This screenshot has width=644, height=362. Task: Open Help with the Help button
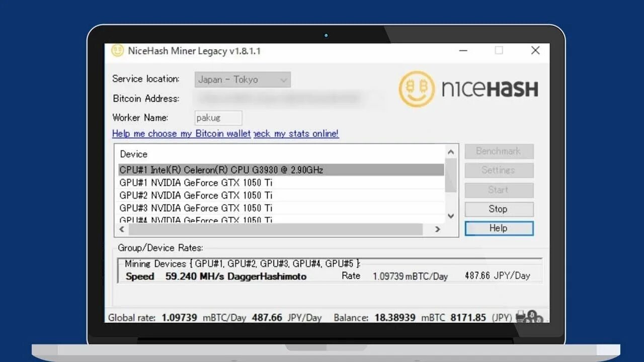point(499,228)
